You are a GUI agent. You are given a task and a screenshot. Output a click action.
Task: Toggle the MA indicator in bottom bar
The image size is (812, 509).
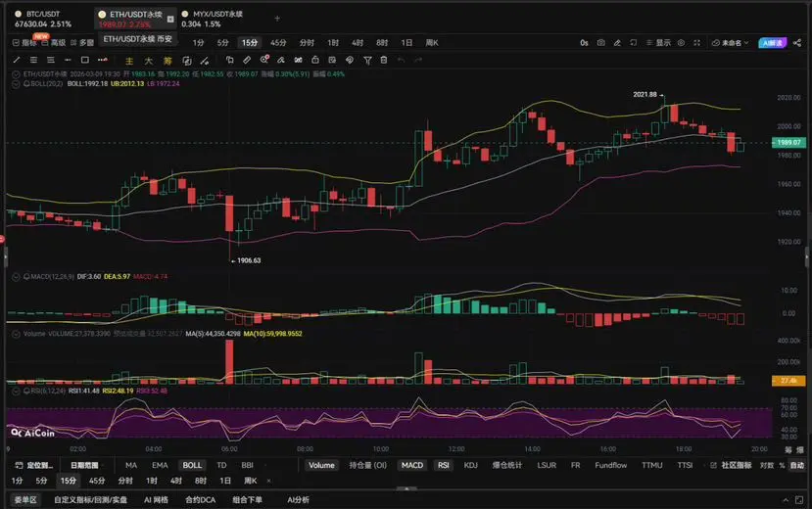click(x=131, y=465)
